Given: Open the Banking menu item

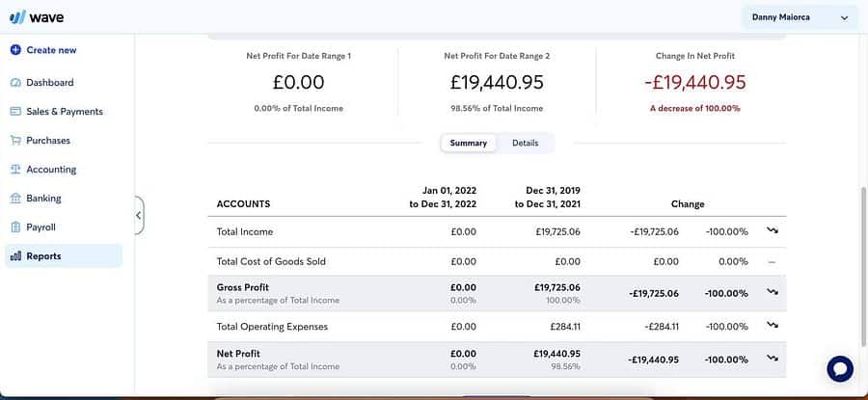Looking at the screenshot, I should 43,199.
